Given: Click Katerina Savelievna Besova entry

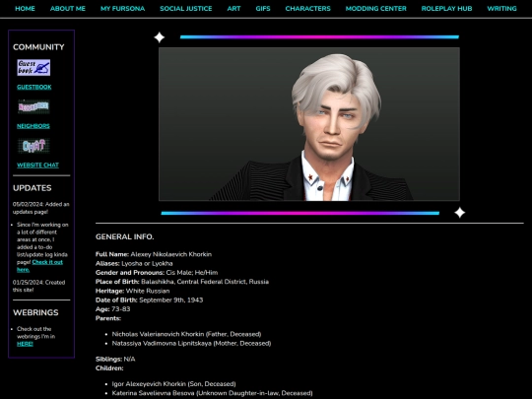Looking at the screenshot, I should click(213, 393).
